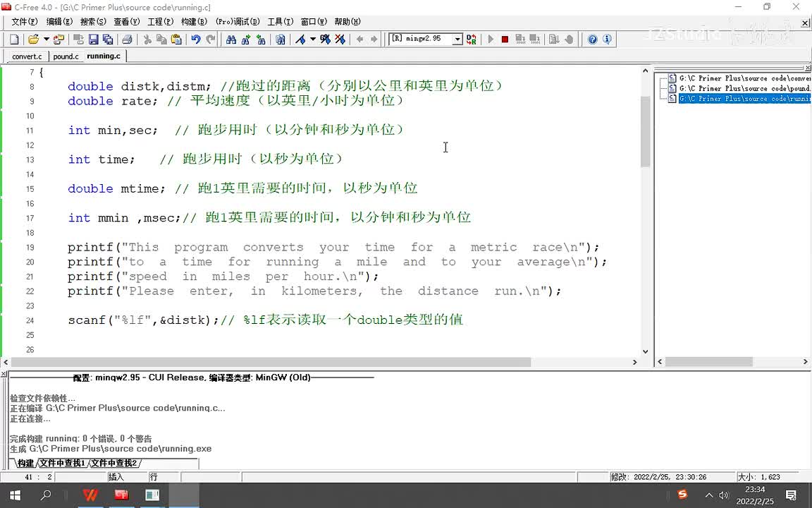Click the Next bookmark icon
The height and width of the screenshot is (508, 812).
tap(325, 40)
